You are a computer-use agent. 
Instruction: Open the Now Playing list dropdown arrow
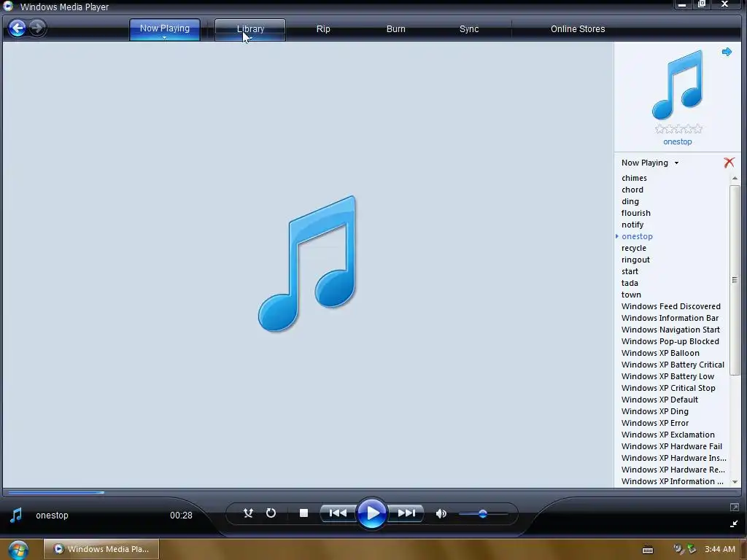(x=676, y=163)
